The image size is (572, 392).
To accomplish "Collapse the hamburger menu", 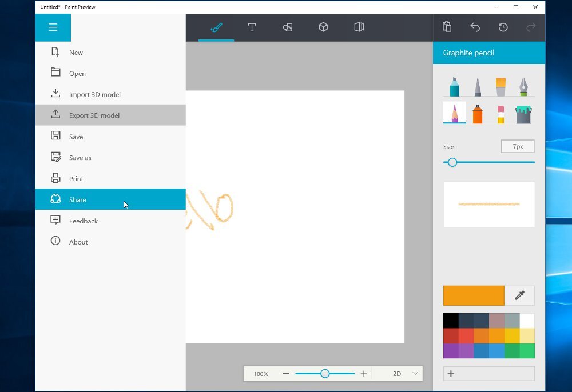I will pos(53,27).
